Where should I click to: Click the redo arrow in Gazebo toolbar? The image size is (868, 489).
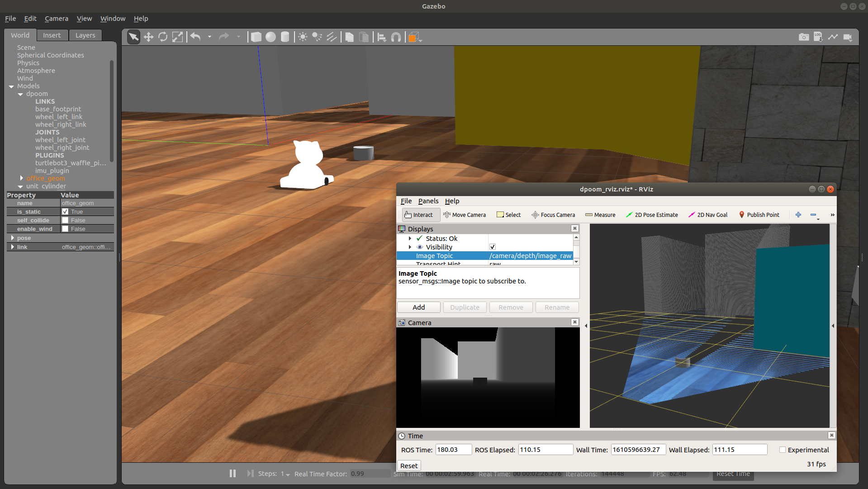(224, 37)
